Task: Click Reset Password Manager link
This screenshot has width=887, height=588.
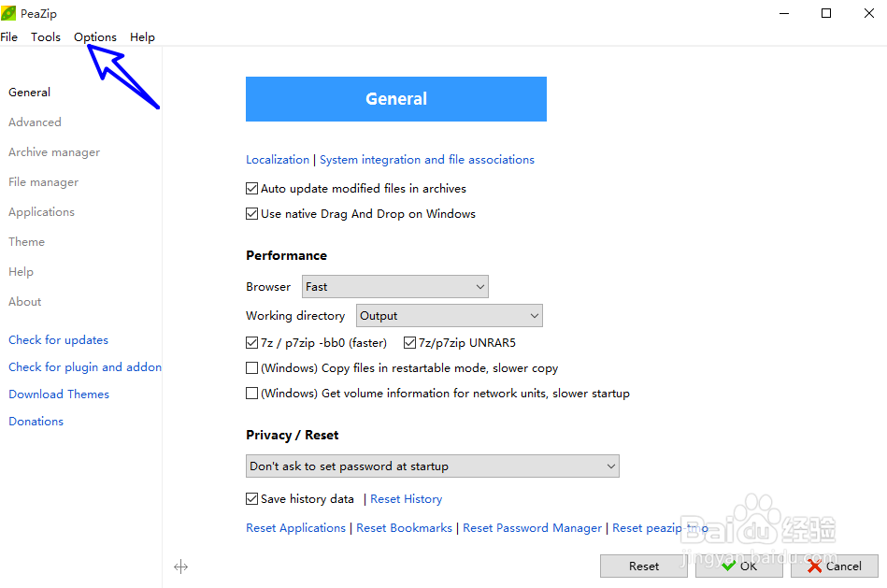Action: [x=533, y=528]
